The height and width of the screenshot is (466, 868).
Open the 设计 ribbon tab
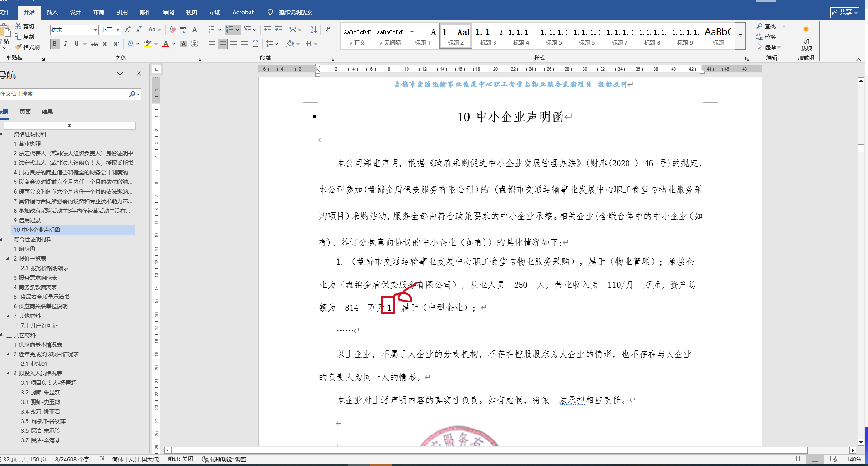pyautogui.click(x=76, y=12)
